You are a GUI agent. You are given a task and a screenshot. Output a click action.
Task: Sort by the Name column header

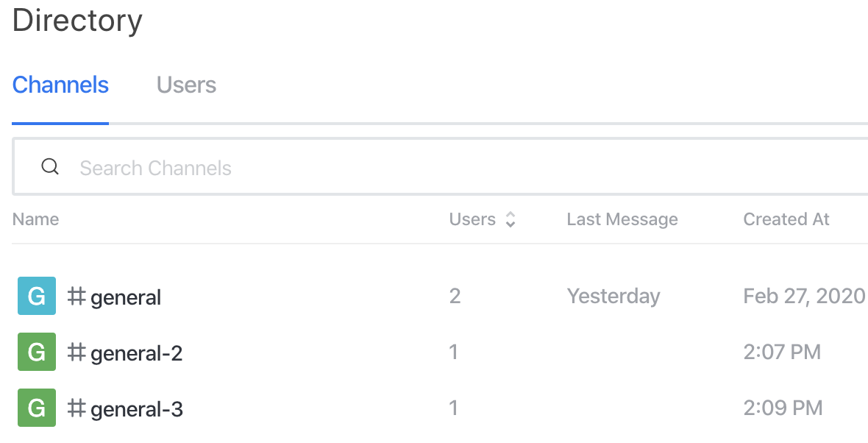pos(35,219)
